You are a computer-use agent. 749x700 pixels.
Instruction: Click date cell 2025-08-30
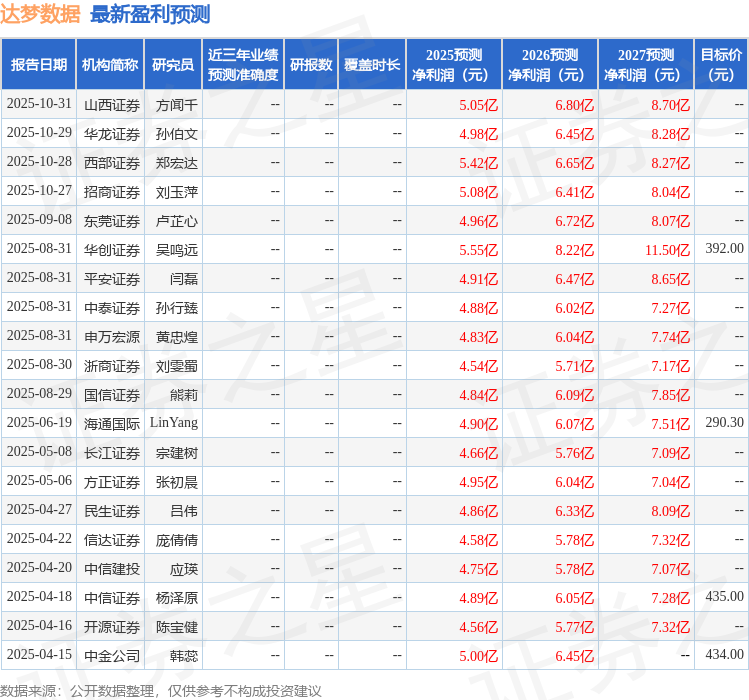coord(39,365)
